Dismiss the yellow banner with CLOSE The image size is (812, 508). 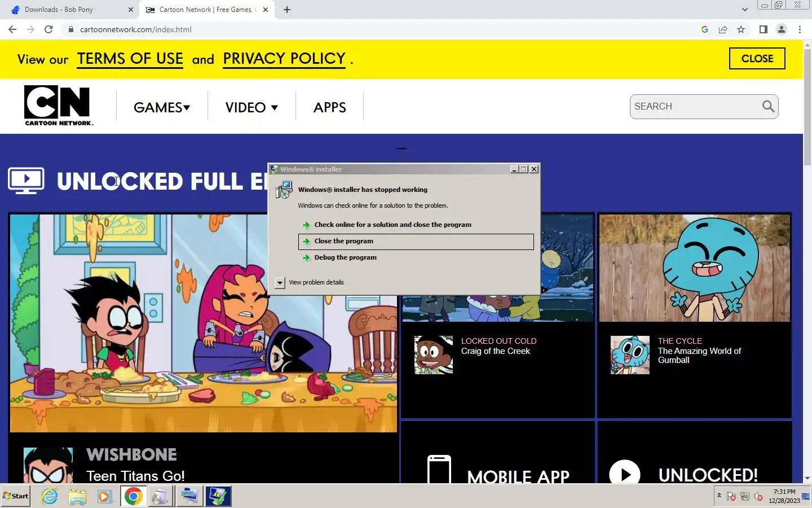[757, 58]
